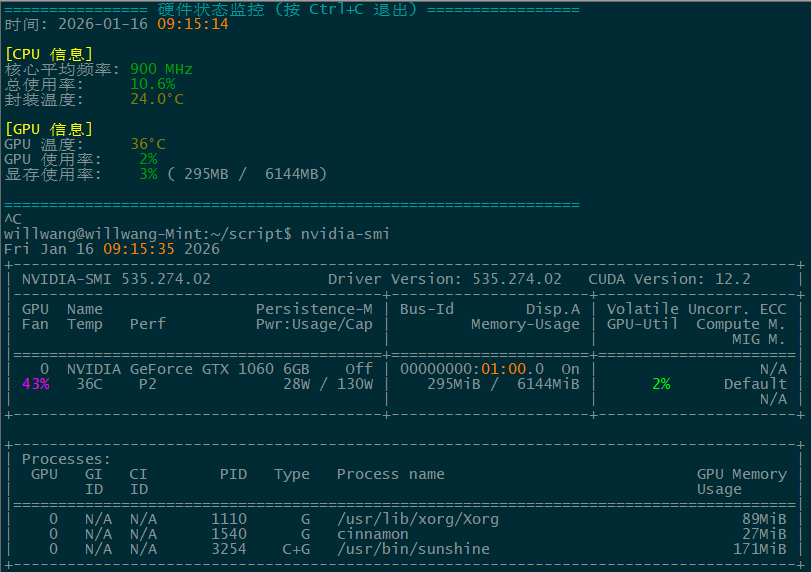Click the 10.6% CPU total usage value
Viewport: 811px width, 572px height.
coord(152,84)
